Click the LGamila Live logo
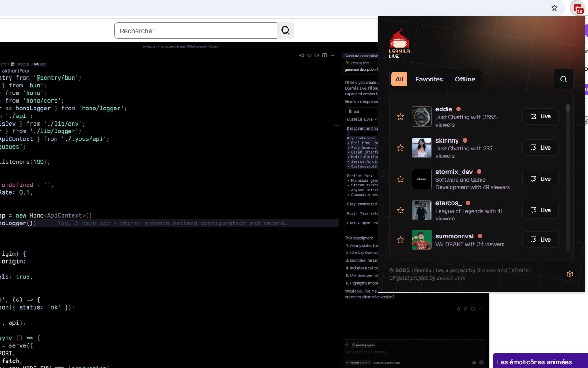The height and width of the screenshot is (368, 588). pyautogui.click(x=399, y=44)
